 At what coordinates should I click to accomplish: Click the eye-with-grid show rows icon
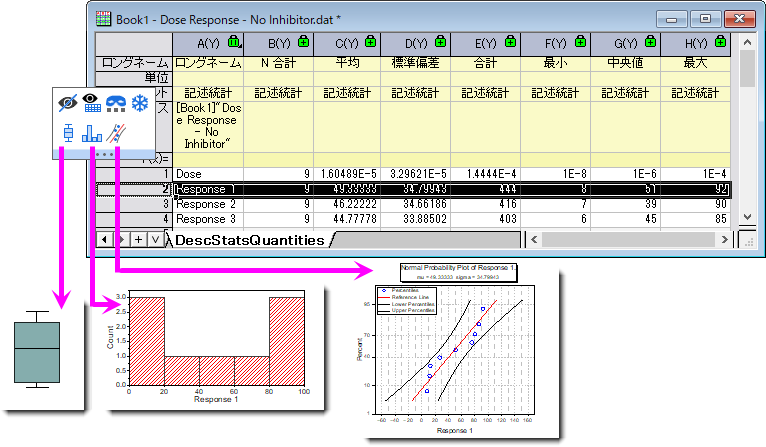coord(92,103)
